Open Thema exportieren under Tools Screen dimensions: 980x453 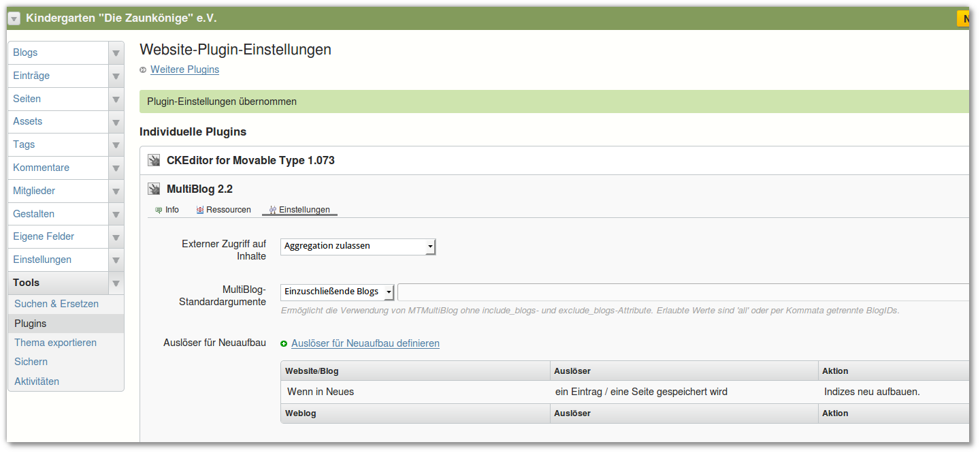(x=56, y=343)
